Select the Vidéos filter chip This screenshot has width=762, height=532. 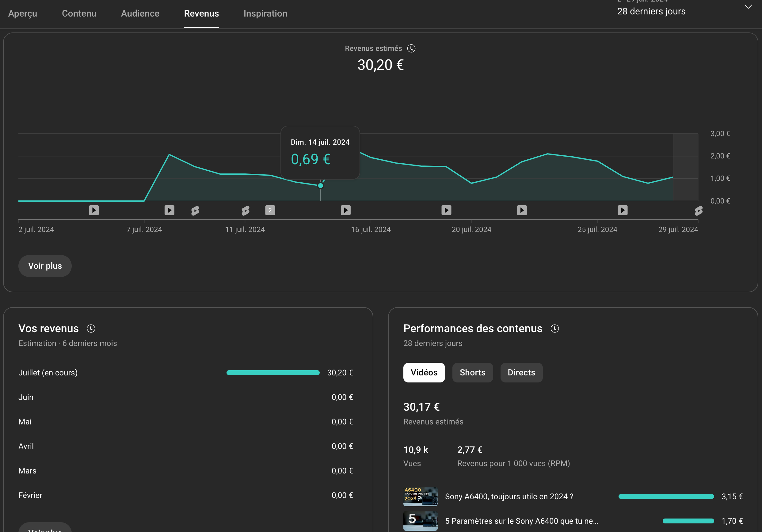(x=424, y=372)
